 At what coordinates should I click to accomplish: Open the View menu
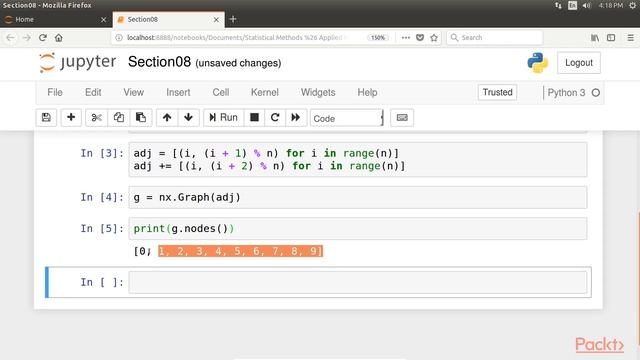pos(133,92)
